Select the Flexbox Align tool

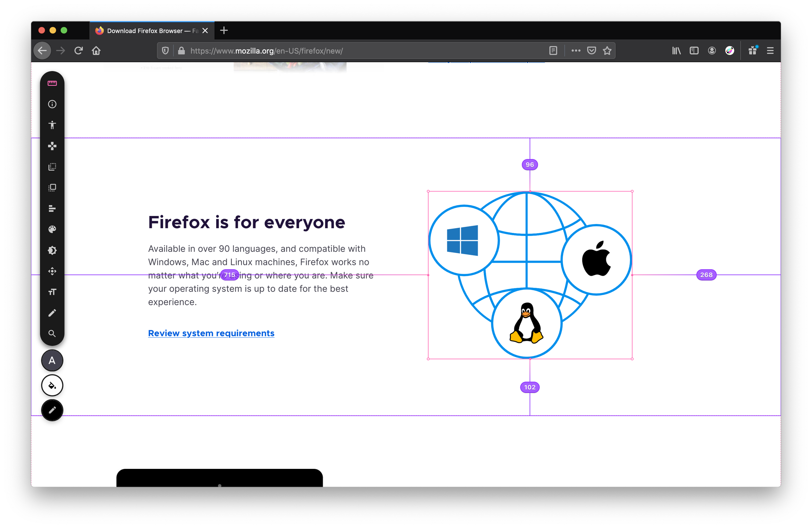click(52, 209)
